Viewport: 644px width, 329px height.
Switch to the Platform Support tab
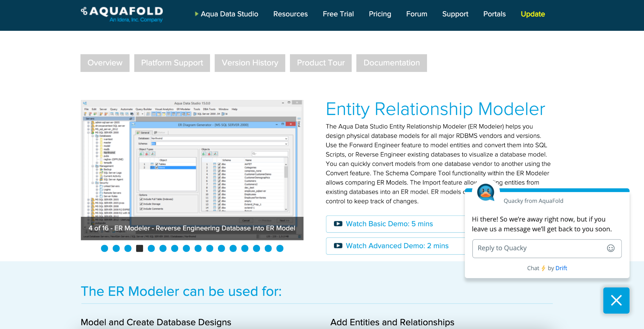[172, 63]
